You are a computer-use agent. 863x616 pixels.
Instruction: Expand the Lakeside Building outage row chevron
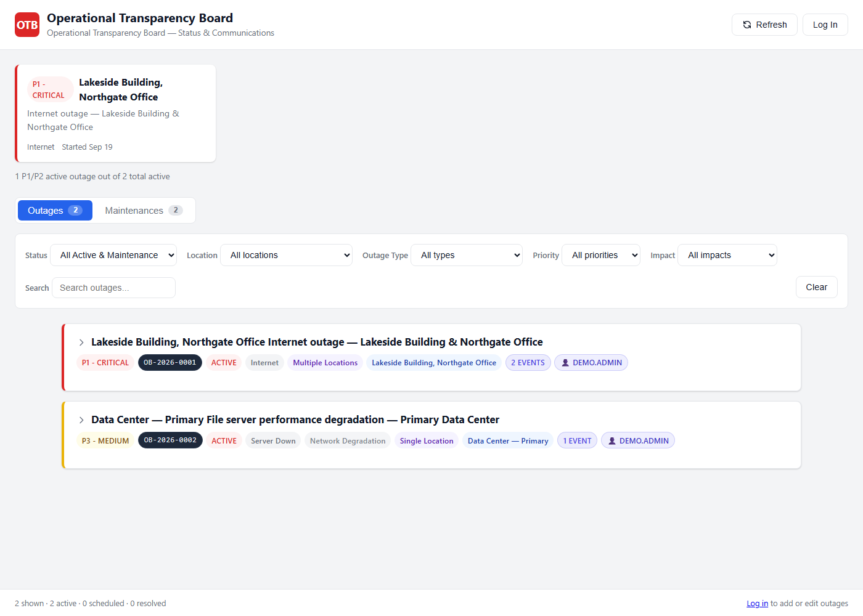(81, 342)
